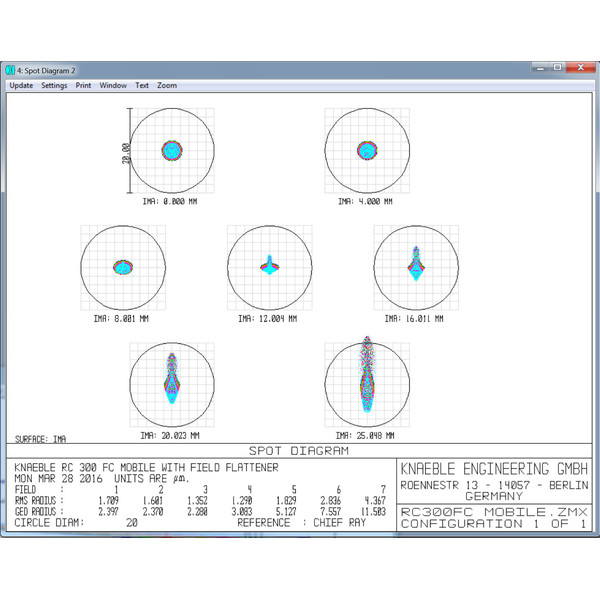Click the spot plot at IMA 20.023 MM
This screenshot has width=600, height=600.
coord(172,385)
